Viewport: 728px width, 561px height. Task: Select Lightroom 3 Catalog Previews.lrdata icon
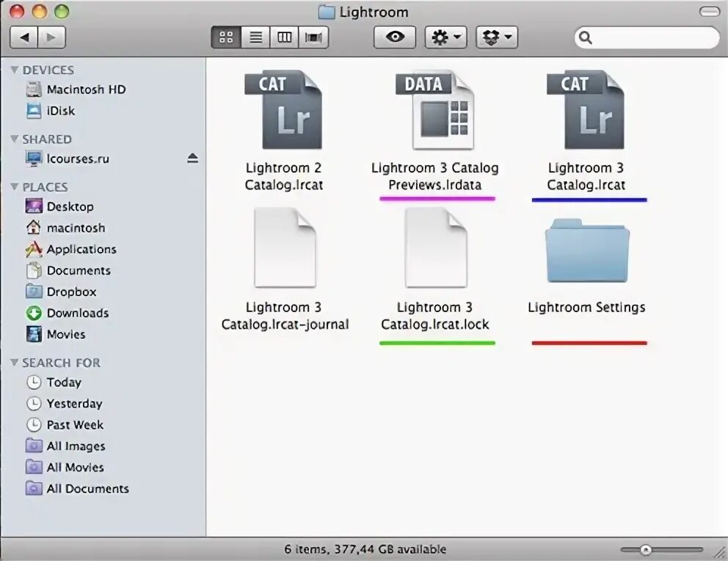point(435,109)
